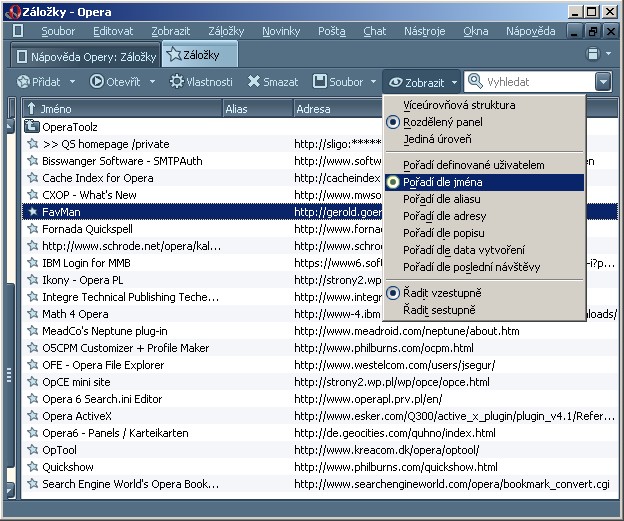
Task: Click the Opera logo in title bar
Action: coord(13,12)
